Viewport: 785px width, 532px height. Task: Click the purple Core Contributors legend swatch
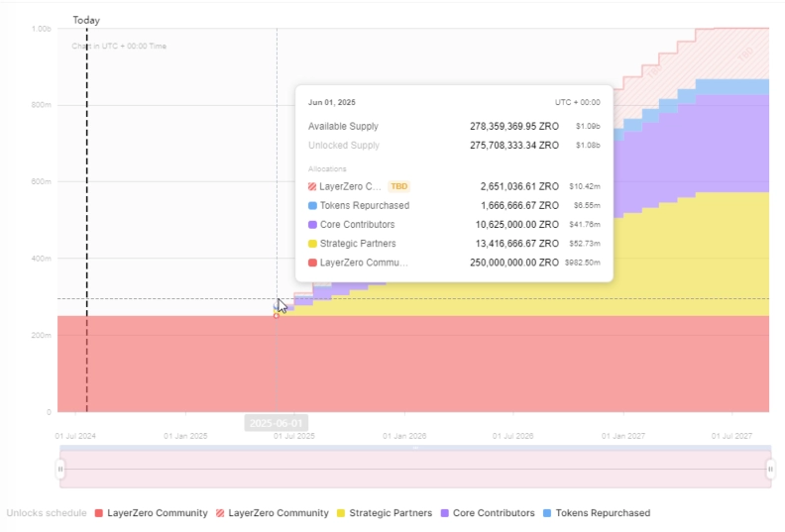[x=445, y=513]
